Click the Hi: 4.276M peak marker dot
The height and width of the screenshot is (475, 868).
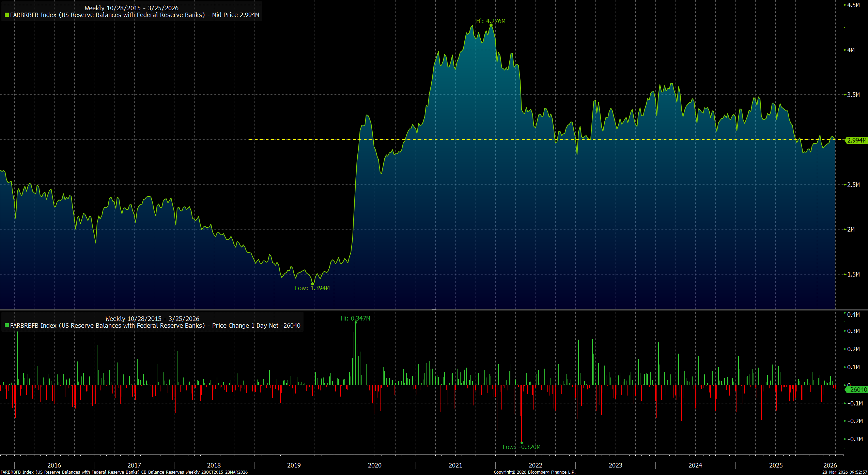(491, 25)
